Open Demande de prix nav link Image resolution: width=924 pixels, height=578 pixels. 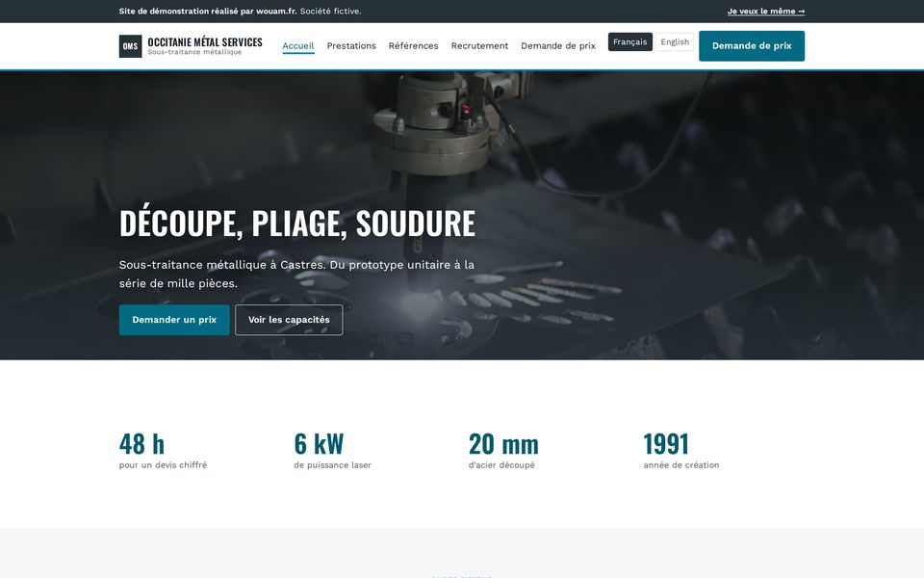[558, 46]
